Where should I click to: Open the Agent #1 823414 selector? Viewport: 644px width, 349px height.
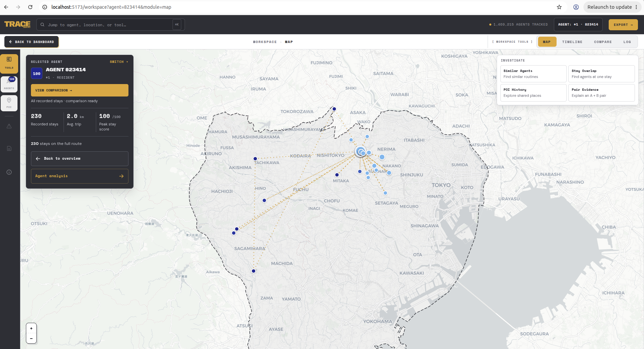[x=578, y=25]
